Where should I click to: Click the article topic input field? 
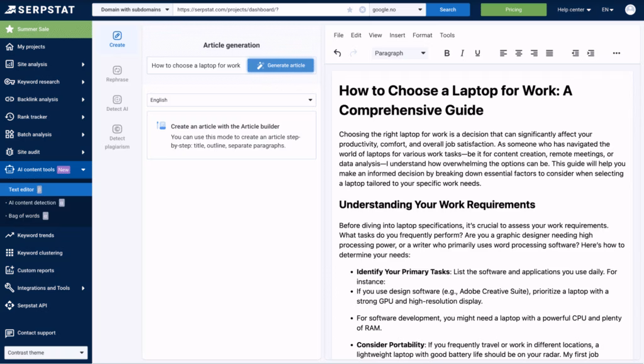click(x=196, y=65)
